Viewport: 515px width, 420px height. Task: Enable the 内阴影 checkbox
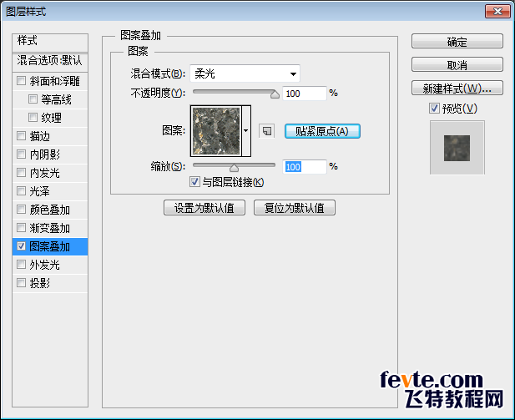coord(22,154)
